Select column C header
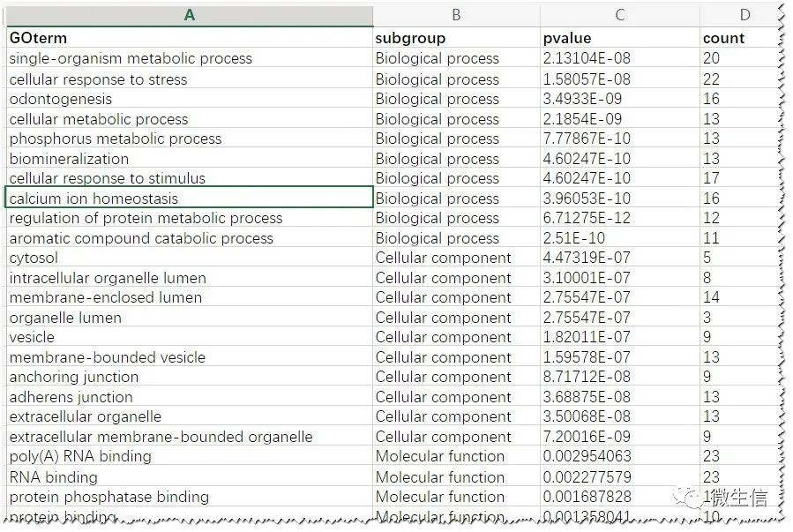The image size is (793, 532). 619,15
